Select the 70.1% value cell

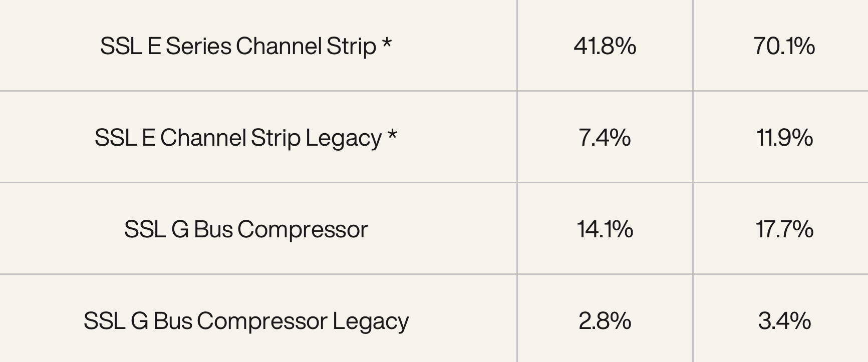784,46
